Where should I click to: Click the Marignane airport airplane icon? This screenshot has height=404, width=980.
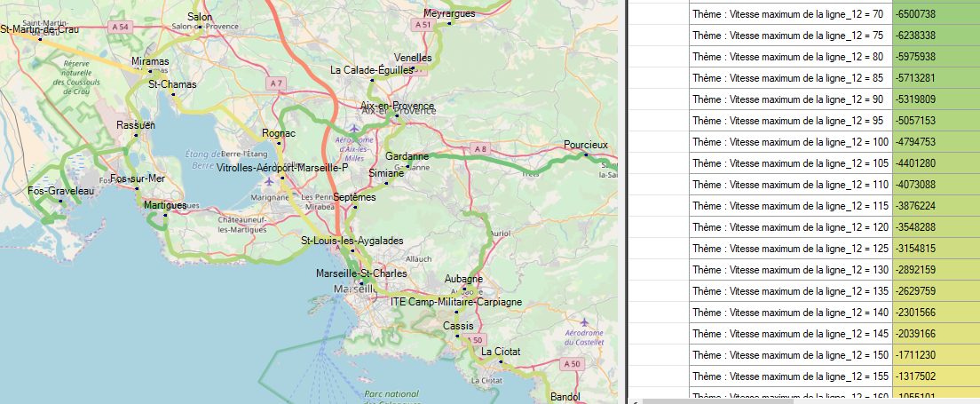pyautogui.click(x=269, y=182)
